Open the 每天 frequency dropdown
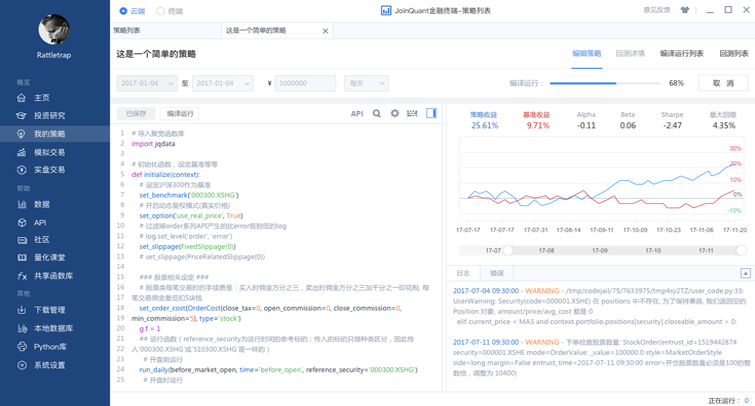Viewport: 755px width, 406px height. click(366, 83)
